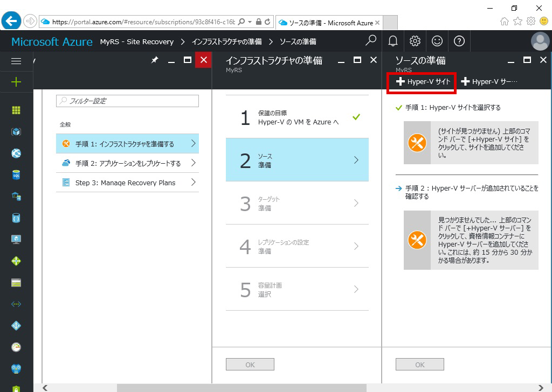The image size is (552, 392).
Task: Click OK in インフラストラクチャの準備 blade
Action: coord(250,365)
